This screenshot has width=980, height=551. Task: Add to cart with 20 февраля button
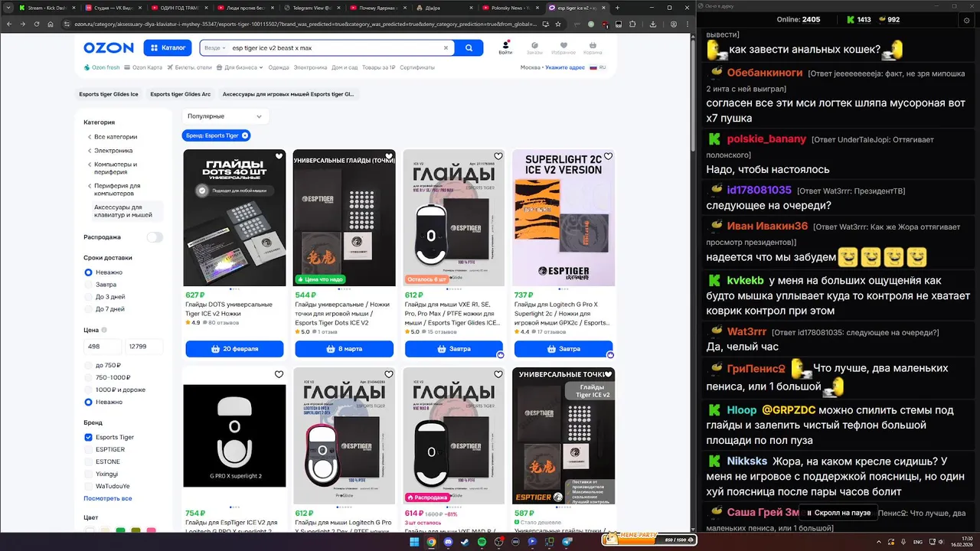[234, 349]
